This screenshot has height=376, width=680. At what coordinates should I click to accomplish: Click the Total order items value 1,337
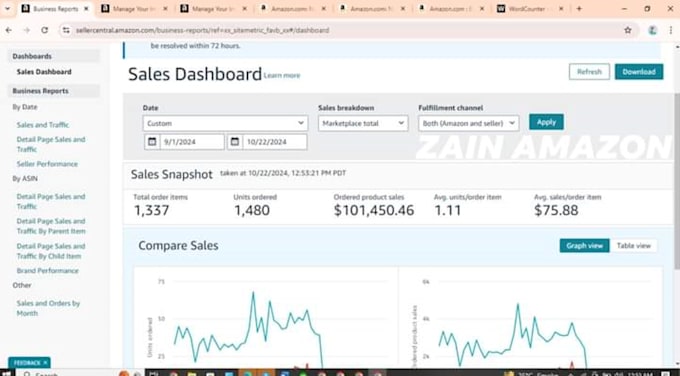point(151,210)
